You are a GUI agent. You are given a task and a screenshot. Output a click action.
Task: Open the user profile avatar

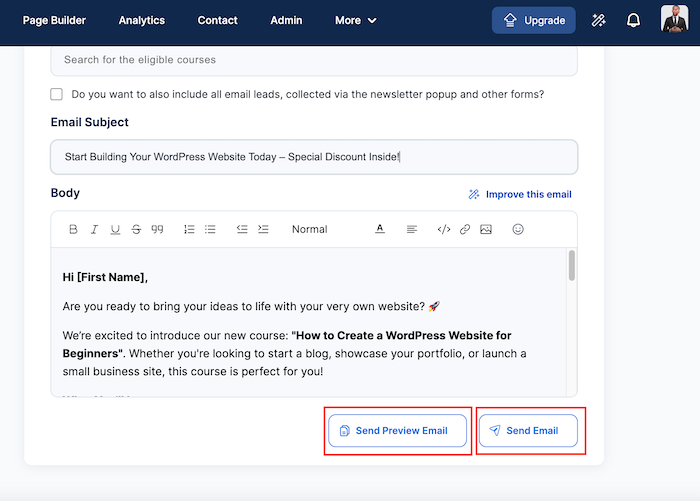pyautogui.click(x=675, y=19)
